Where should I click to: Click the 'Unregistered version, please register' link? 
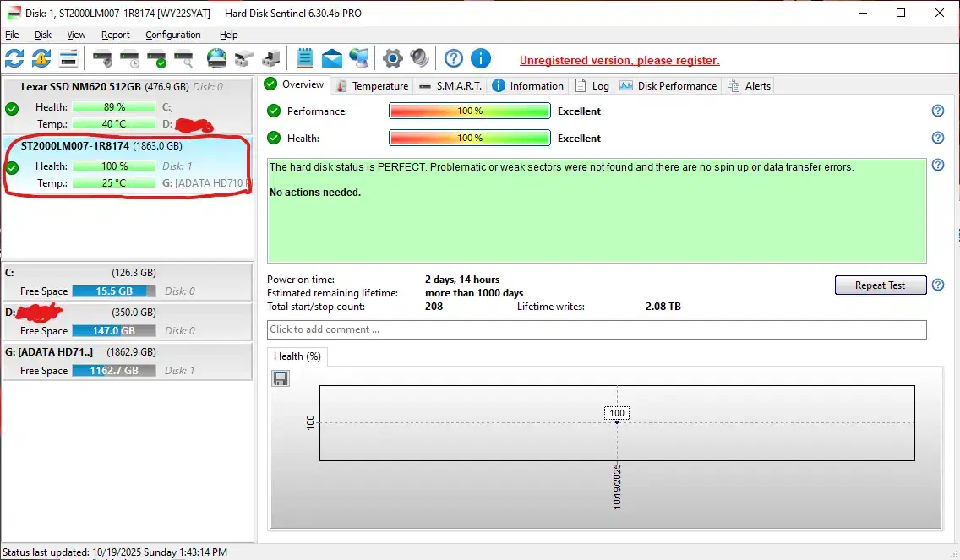pyautogui.click(x=619, y=61)
